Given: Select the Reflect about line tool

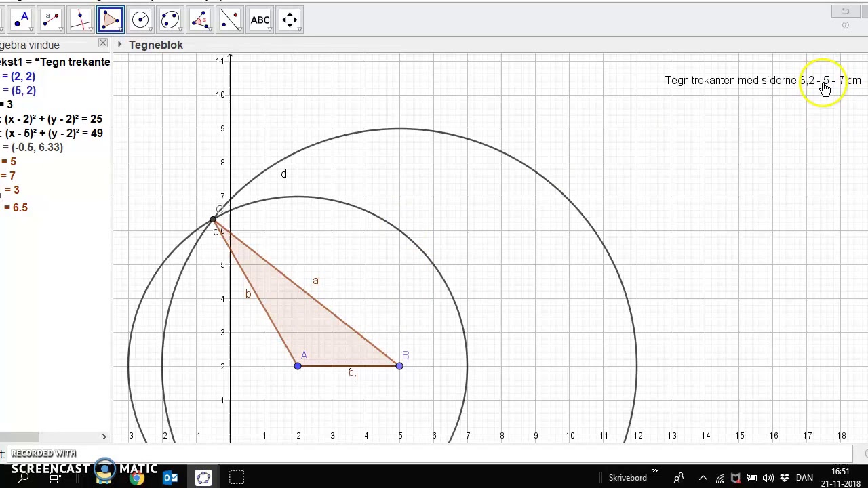Looking at the screenshot, I should tap(230, 20).
